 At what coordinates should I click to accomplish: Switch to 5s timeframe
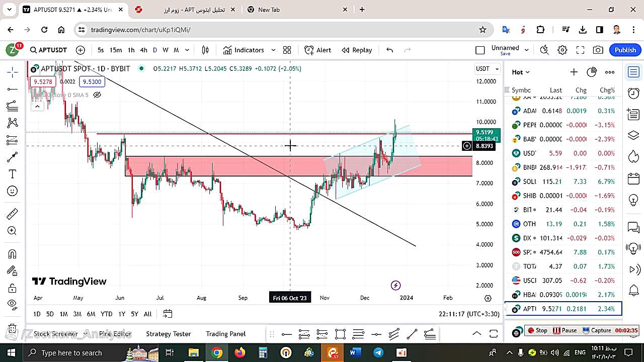101,50
